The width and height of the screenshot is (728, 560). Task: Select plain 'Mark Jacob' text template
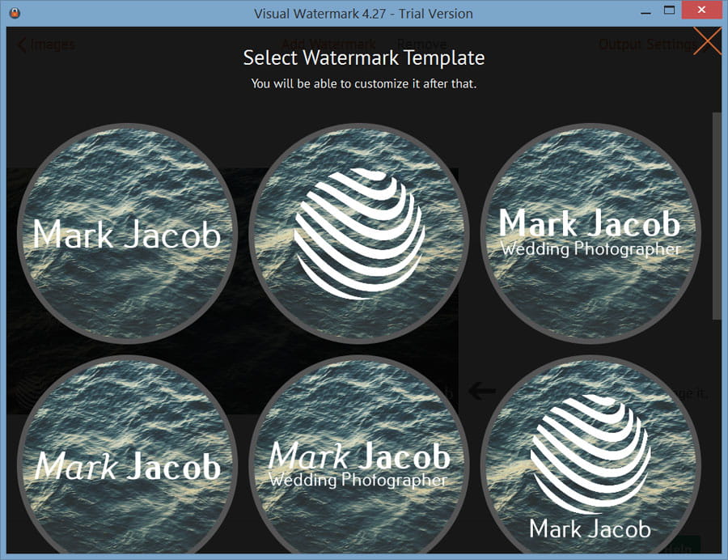pyautogui.click(x=127, y=233)
